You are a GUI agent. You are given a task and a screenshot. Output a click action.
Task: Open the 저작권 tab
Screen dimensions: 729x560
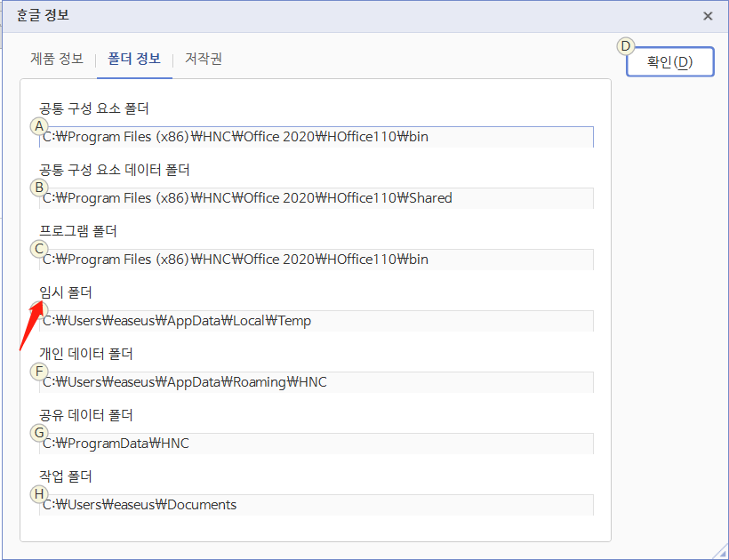(x=204, y=59)
